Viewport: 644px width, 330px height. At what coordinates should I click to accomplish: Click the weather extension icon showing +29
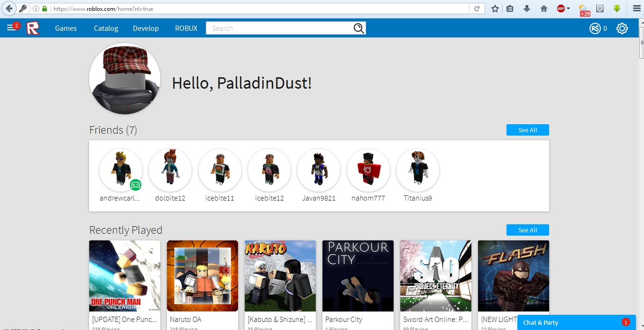[x=584, y=9]
